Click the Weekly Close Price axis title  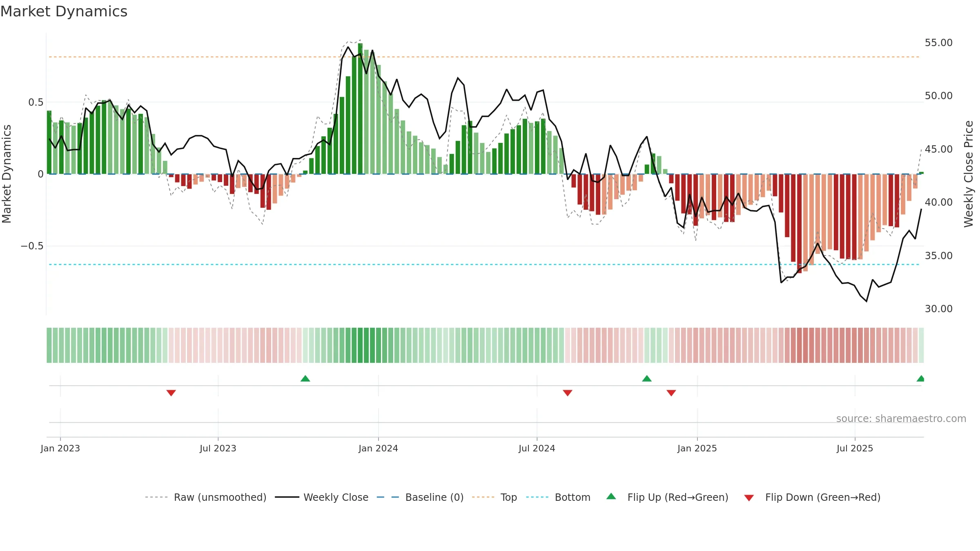969,174
